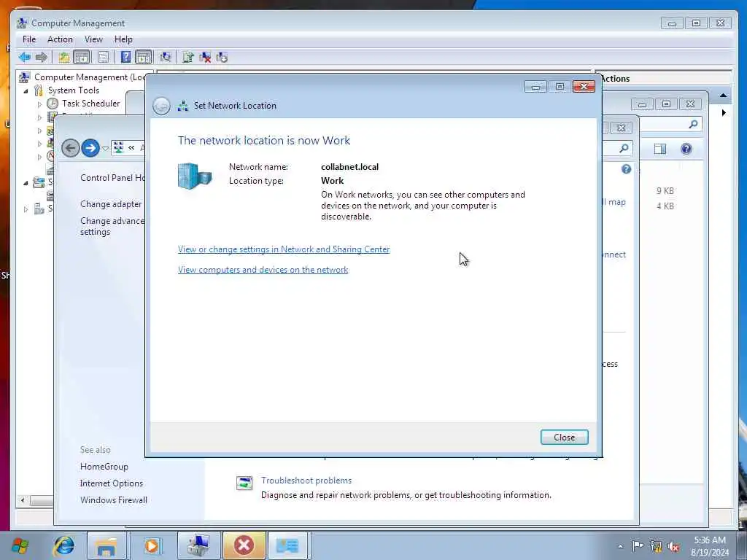This screenshot has height=560, width=747.
Task: Select Task Scheduler in the tree
Action: tap(90, 104)
